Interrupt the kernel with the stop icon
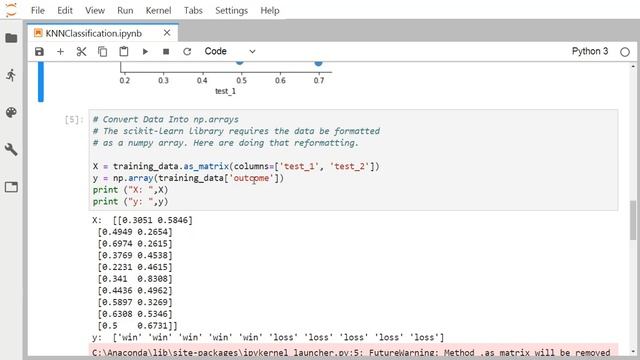Image resolution: width=640 pixels, height=360 pixels. 166,51
